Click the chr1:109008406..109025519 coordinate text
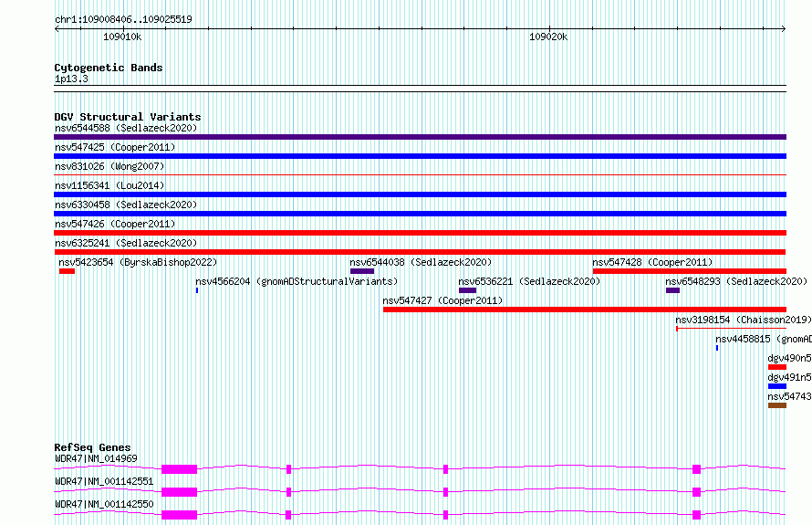The image size is (812, 525). coord(123,19)
